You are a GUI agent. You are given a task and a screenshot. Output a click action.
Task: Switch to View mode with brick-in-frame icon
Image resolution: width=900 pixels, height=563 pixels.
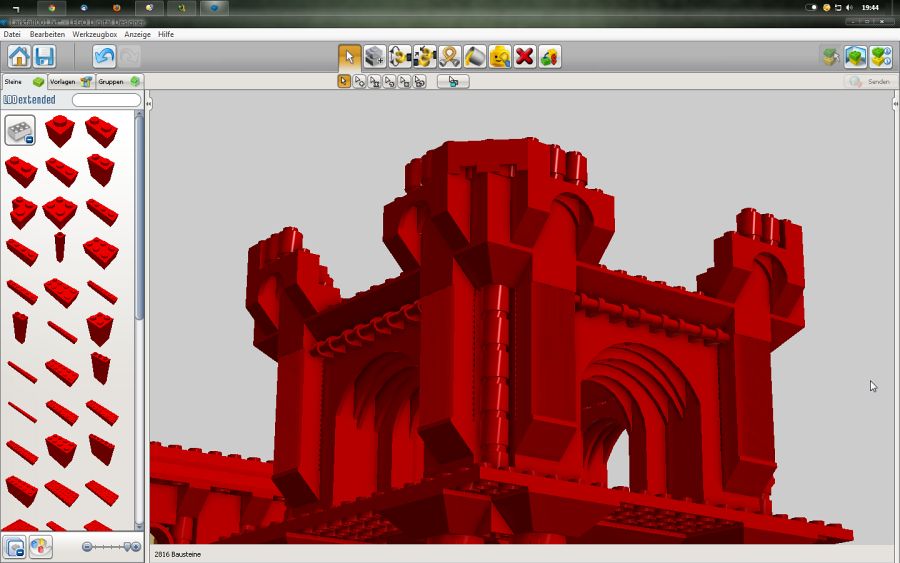855,56
